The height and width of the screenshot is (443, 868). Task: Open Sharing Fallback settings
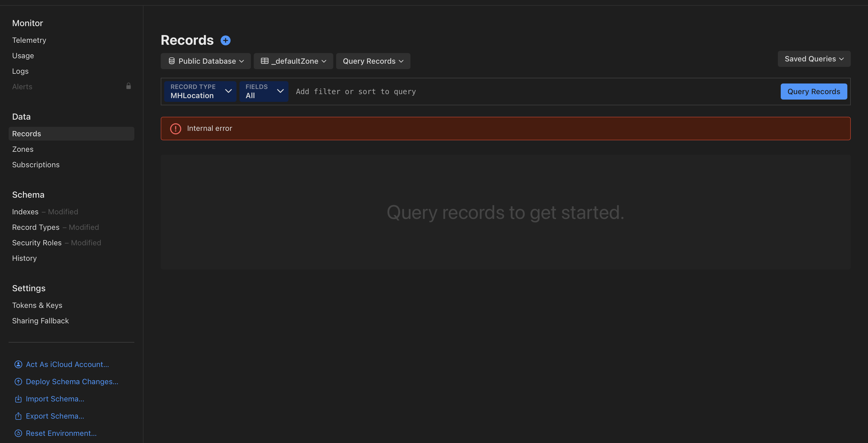40,321
